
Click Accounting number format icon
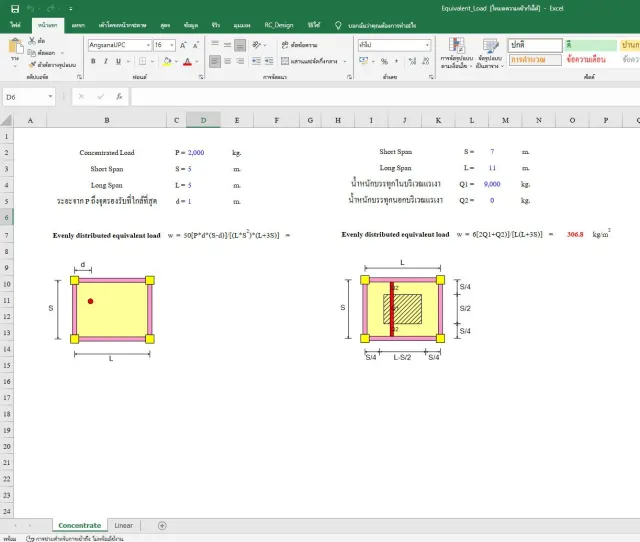363,61
